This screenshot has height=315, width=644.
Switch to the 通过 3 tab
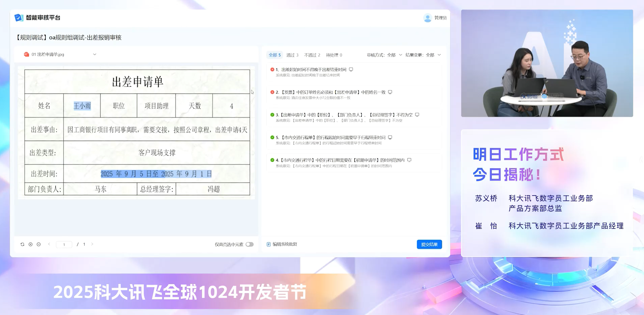292,55
